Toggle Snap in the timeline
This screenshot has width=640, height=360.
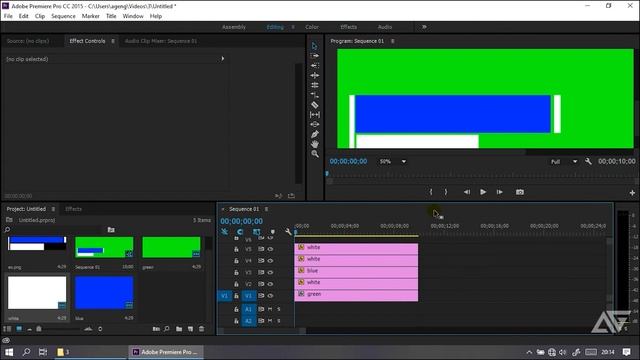click(x=240, y=232)
